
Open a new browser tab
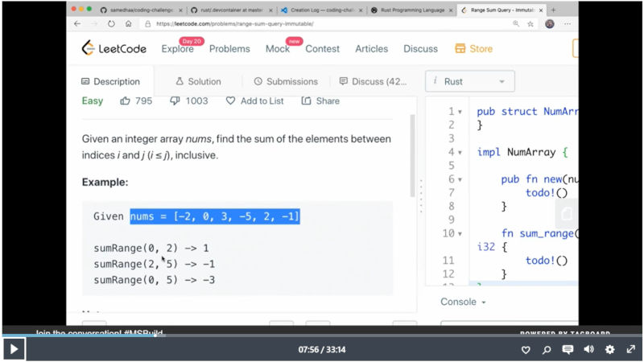pyautogui.click(x=553, y=10)
